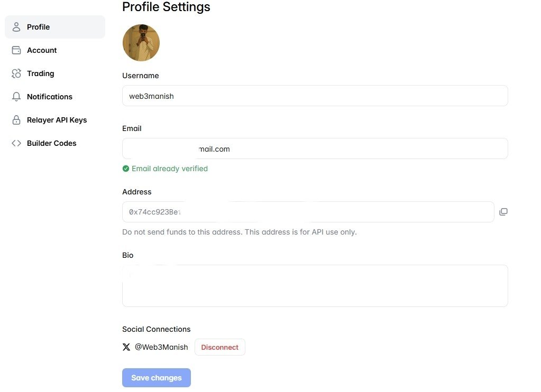
Task: Click the Notifications bell icon
Action: coord(16,97)
